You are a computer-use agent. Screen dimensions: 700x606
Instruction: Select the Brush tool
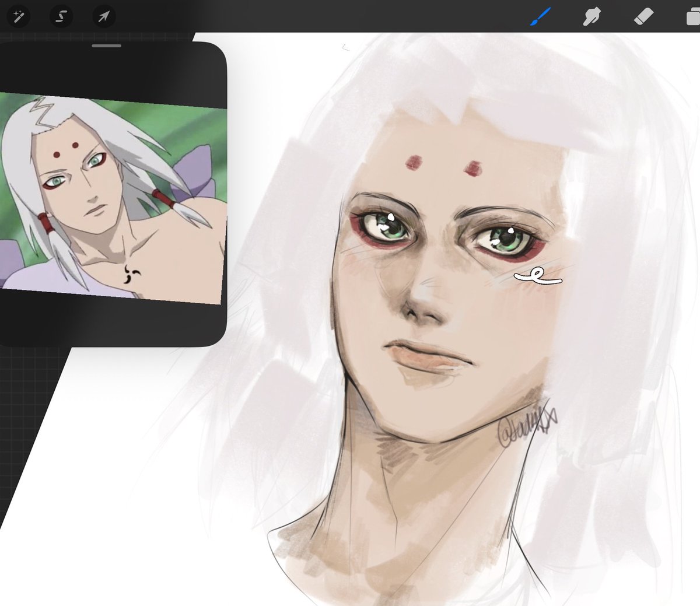pos(541,16)
